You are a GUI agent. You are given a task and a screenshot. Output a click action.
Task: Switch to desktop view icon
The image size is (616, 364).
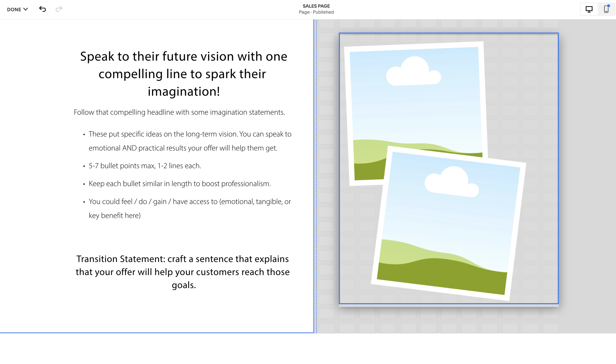click(589, 9)
